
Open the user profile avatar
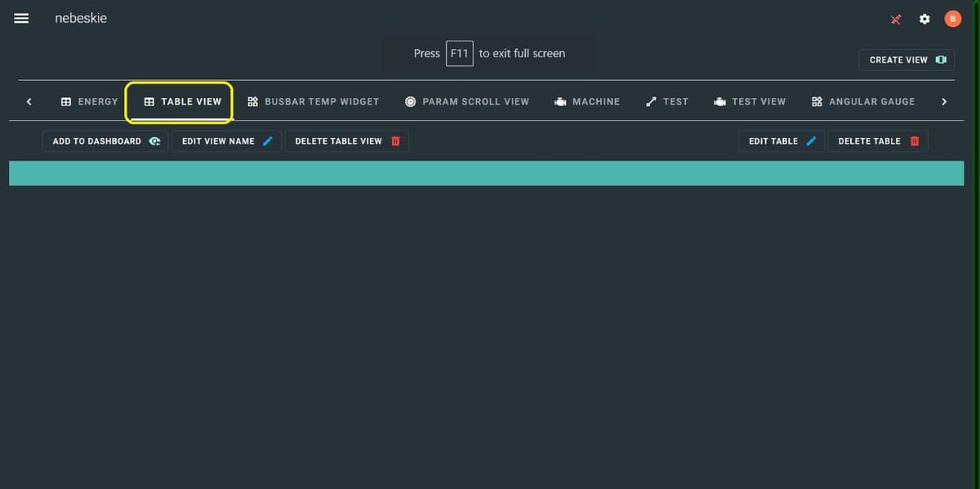[x=952, y=19]
